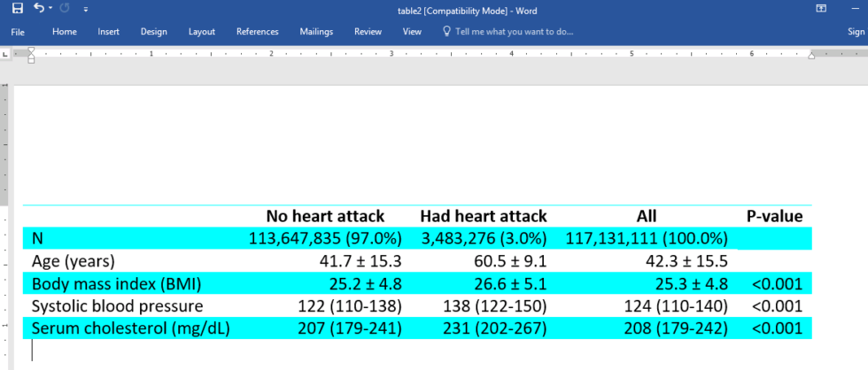The image size is (868, 370).
Task: Click the Save icon in Quick Access Toolbar
Action: click(18, 9)
